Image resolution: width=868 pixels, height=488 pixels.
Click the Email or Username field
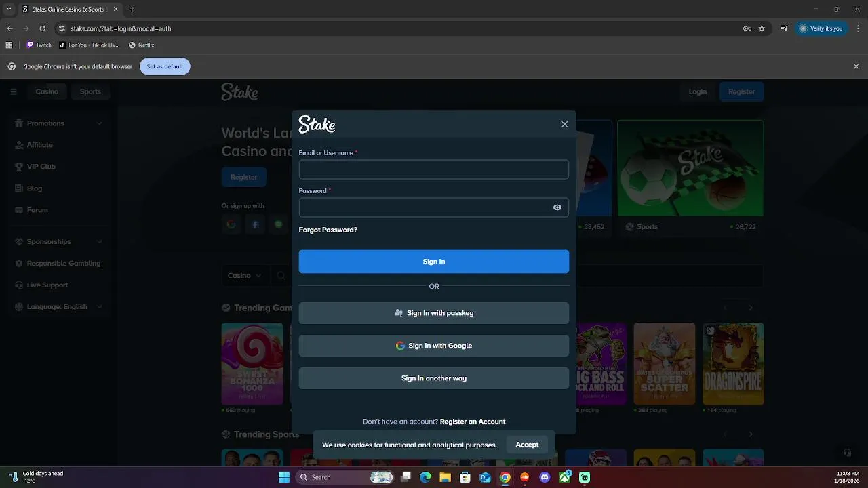[434, 169]
